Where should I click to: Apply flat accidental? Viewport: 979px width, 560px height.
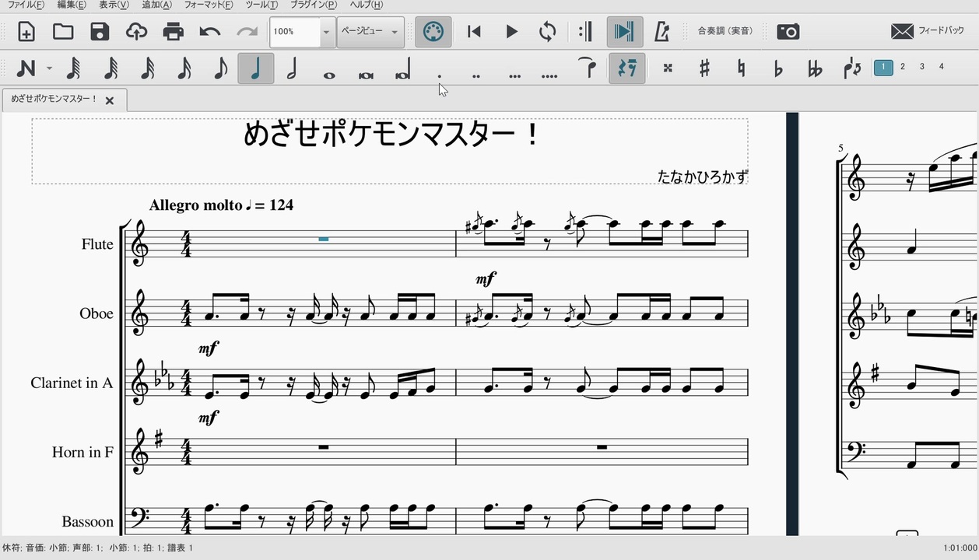click(x=778, y=68)
